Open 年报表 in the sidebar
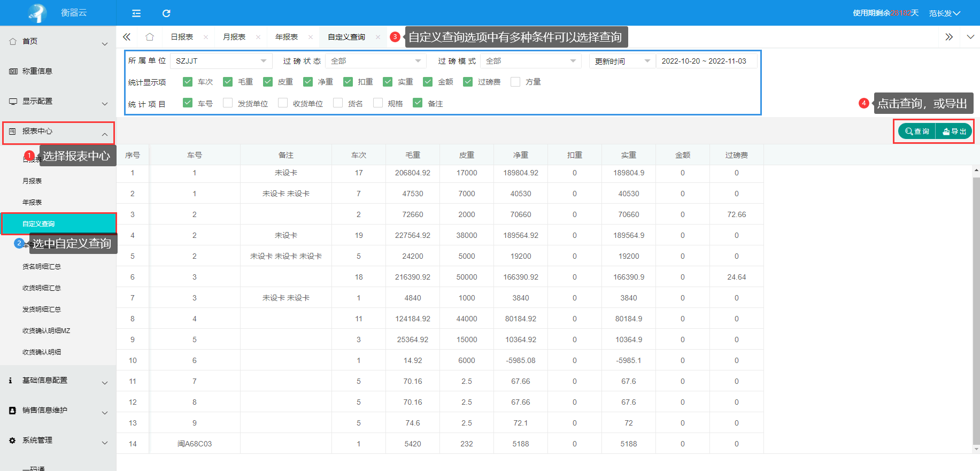 click(x=32, y=203)
